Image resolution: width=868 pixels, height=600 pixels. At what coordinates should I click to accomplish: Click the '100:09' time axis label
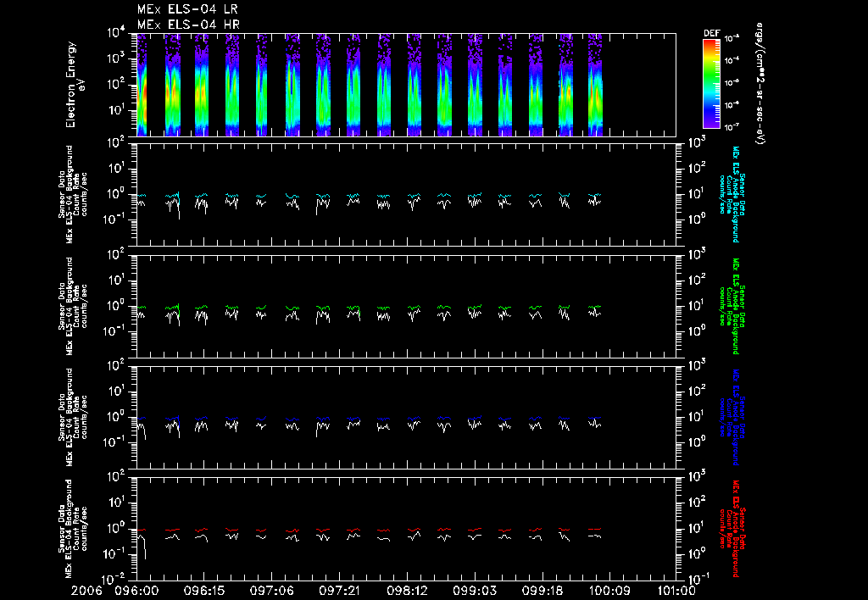tap(609, 592)
